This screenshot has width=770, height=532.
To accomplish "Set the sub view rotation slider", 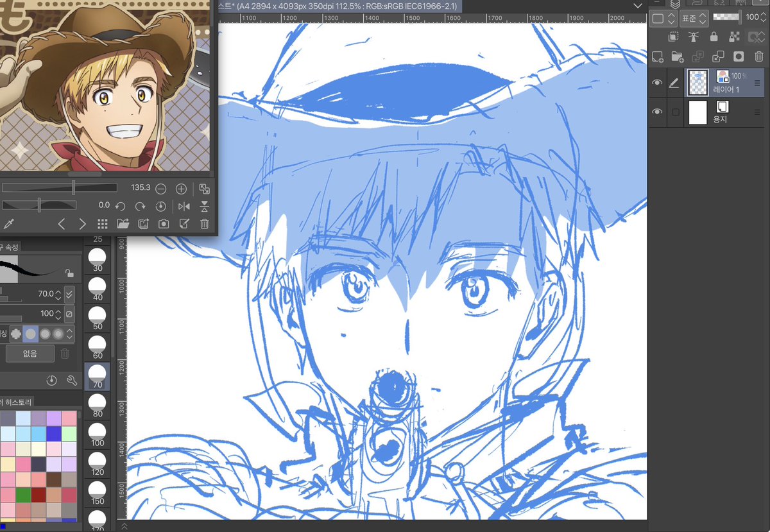I will click(x=38, y=205).
